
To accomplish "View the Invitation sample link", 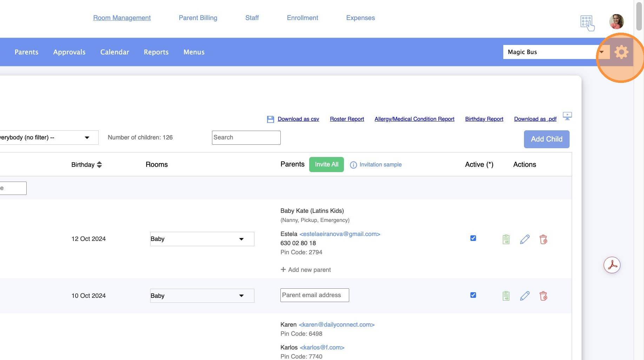I will (380, 165).
